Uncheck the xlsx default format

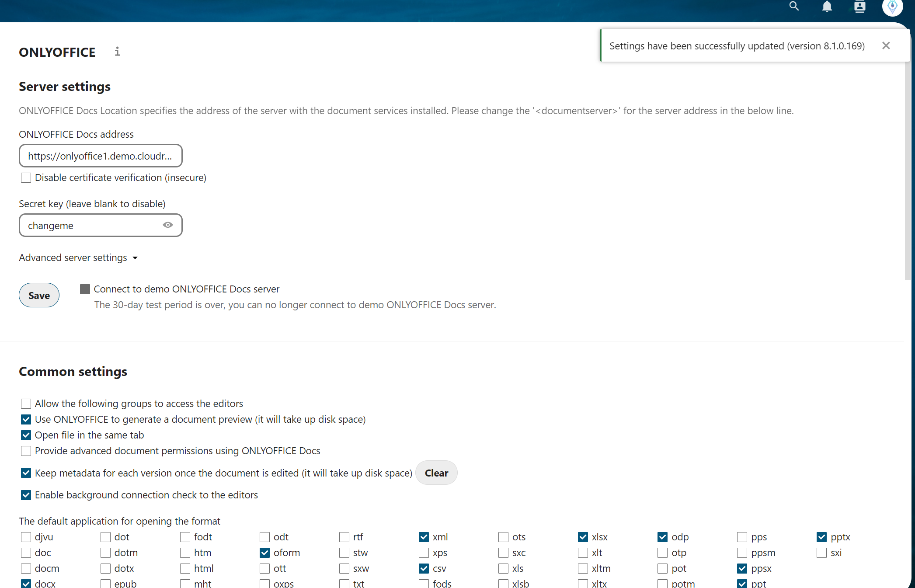[583, 537]
